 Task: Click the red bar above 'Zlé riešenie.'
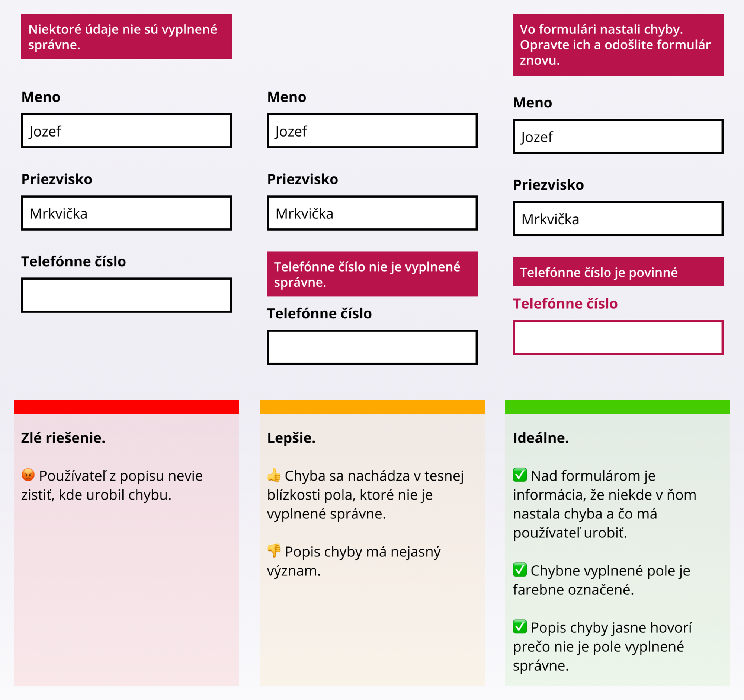point(126,407)
